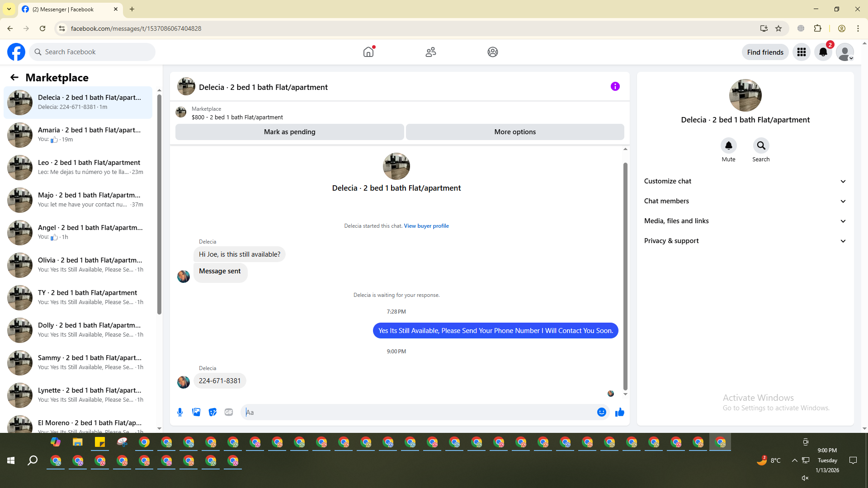Open the GIF picker icon
Screen dimensions: 868x488
229,412
